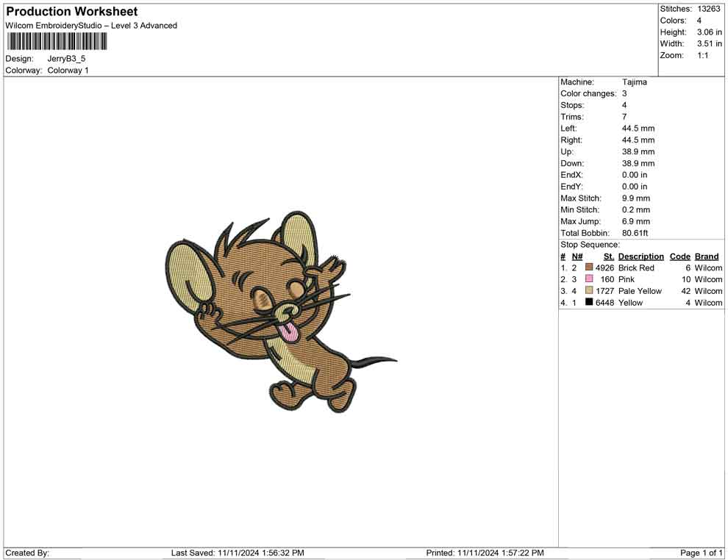
Task: Click the Brick Red color swatch
Action: (x=589, y=268)
